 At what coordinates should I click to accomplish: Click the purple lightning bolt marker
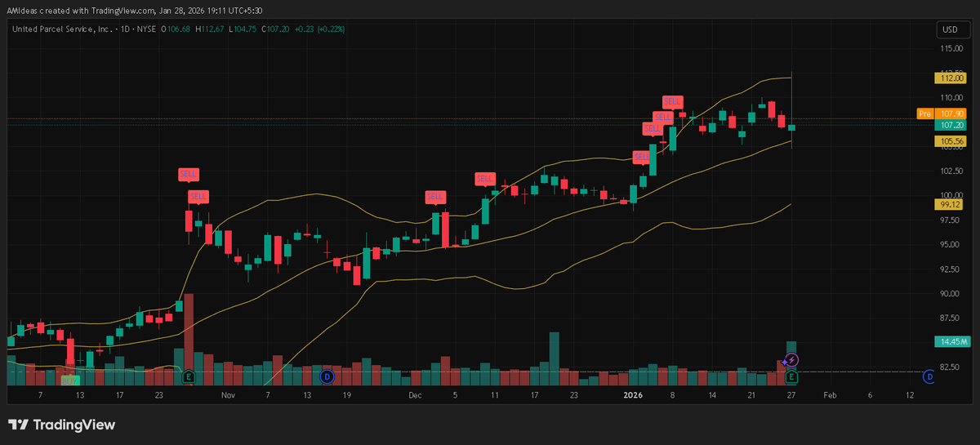792,359
